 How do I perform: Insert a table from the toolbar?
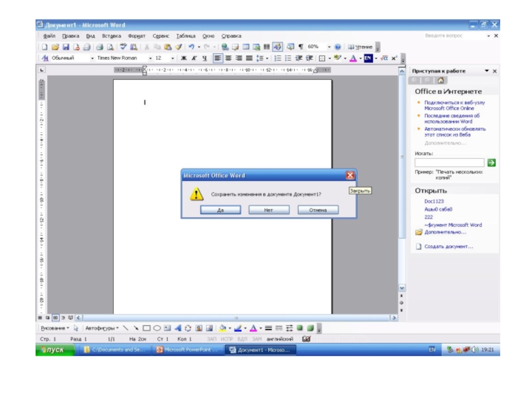(x=246, y=47)
